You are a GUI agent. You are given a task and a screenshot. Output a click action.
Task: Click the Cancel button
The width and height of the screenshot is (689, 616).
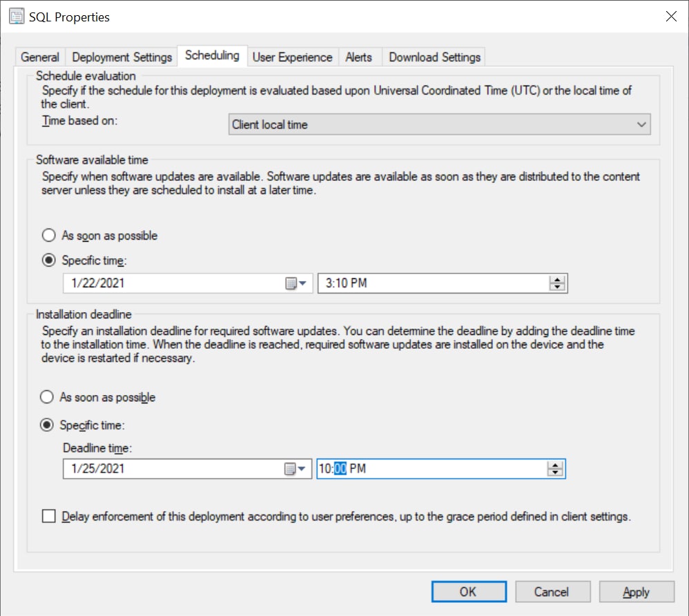[x=552, y=592]
